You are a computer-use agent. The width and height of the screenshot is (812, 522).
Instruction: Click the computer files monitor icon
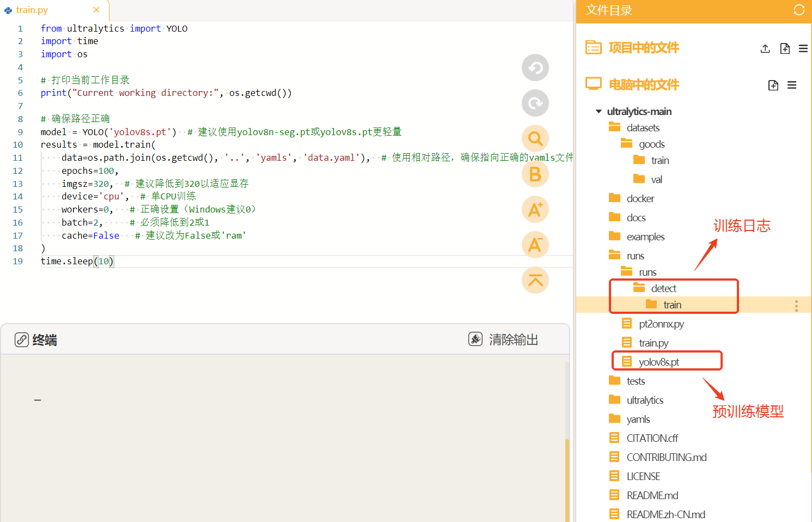tap(594, 84)
